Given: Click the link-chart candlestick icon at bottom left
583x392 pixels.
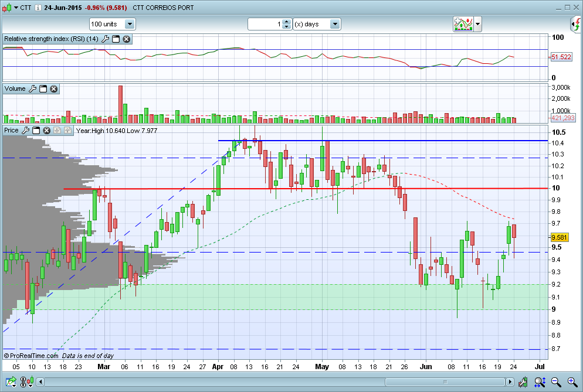Looking at the screenshot, I should [x=27, y=381].
